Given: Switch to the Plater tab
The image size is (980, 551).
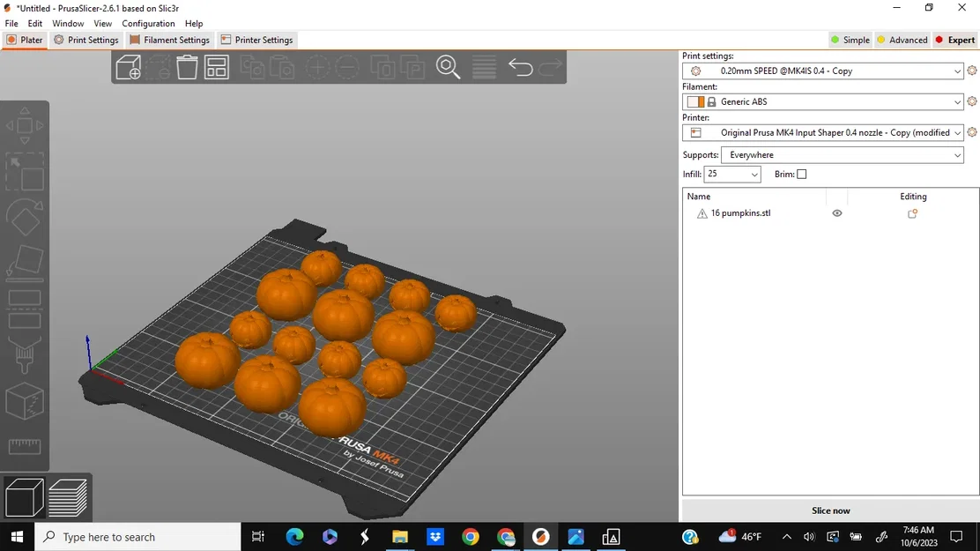Looking at the screenshot, I should (25, 40).
